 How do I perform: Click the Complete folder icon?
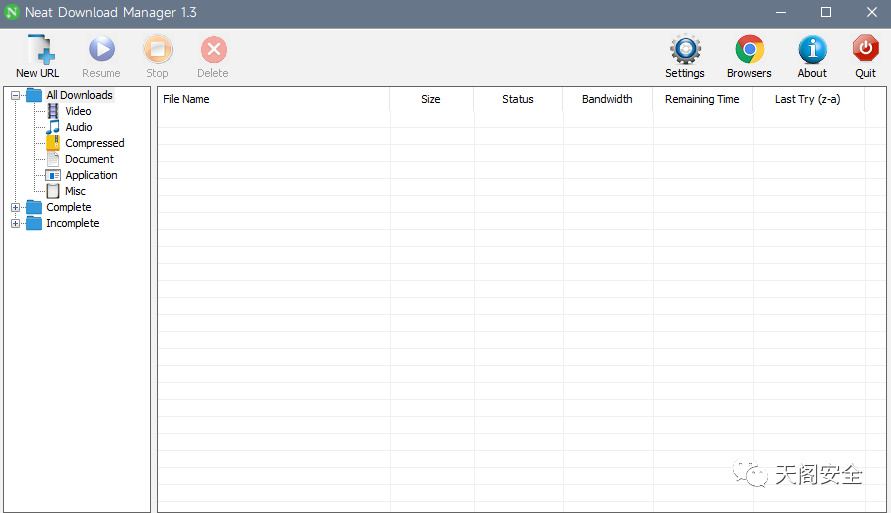(x=34, y=207)
